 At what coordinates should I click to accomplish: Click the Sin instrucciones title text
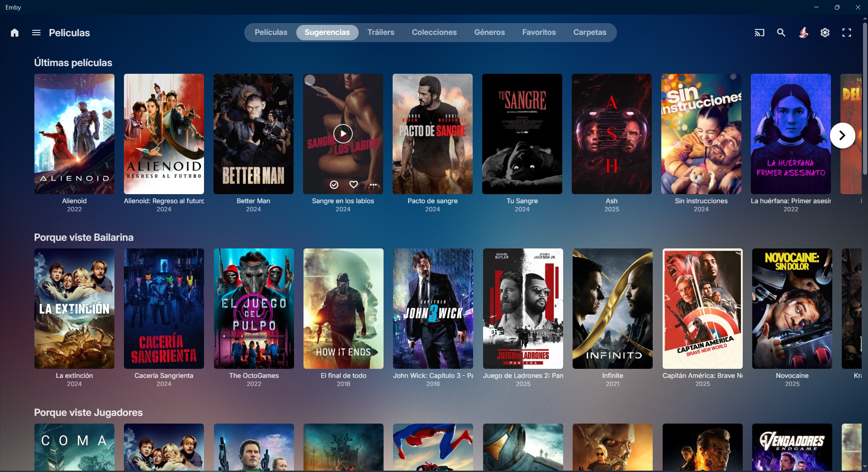(701, 201)
